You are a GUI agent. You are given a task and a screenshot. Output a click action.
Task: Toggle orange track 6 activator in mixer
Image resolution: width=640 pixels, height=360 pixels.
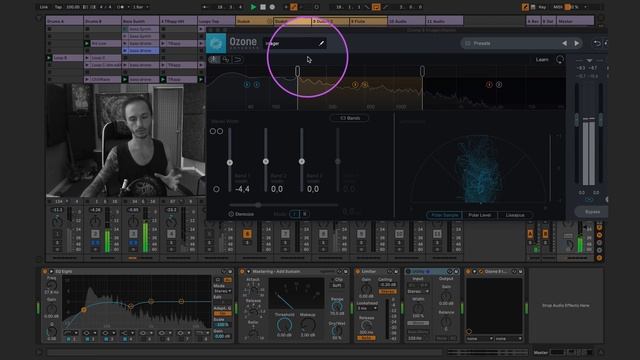247,234
